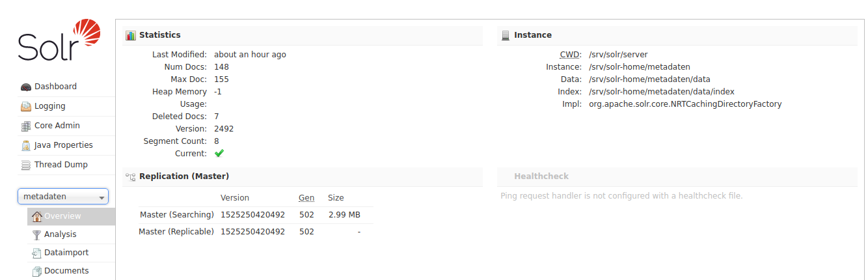Click the Documents page icon
868x280 pixels.
[37, 271]
